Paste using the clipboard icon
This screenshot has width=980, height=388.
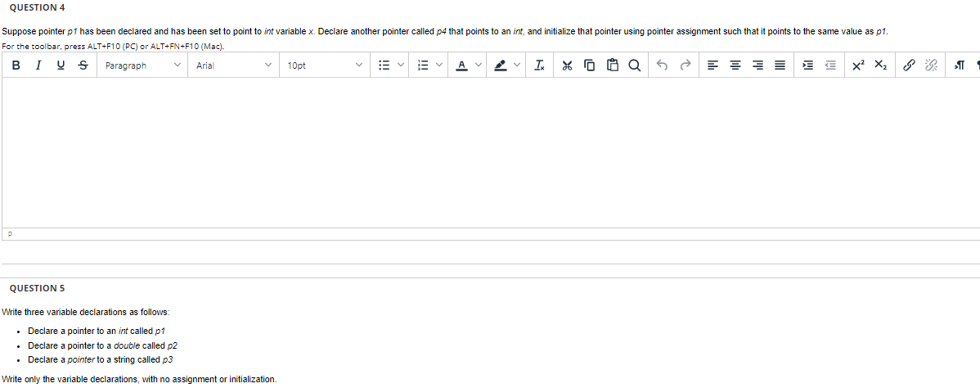pos(612,65)
